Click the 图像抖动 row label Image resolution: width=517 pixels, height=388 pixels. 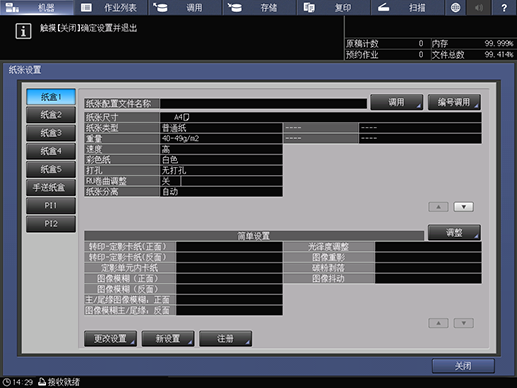coord(329,279)
